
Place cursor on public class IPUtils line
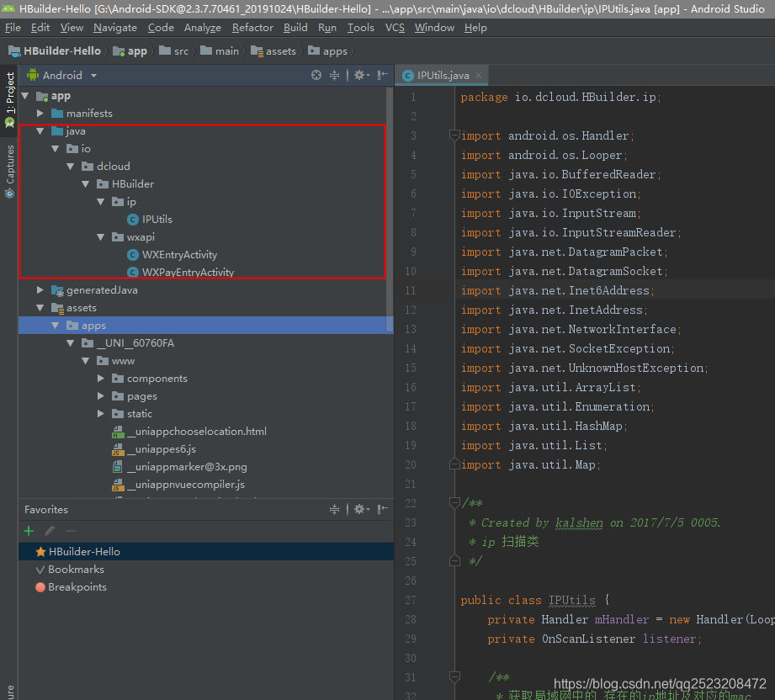[535, 600]
